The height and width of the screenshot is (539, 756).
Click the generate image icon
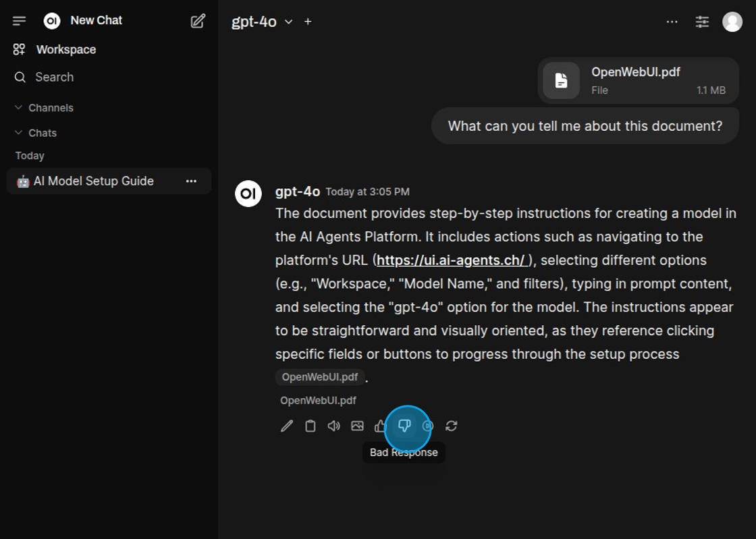[357, 426]
